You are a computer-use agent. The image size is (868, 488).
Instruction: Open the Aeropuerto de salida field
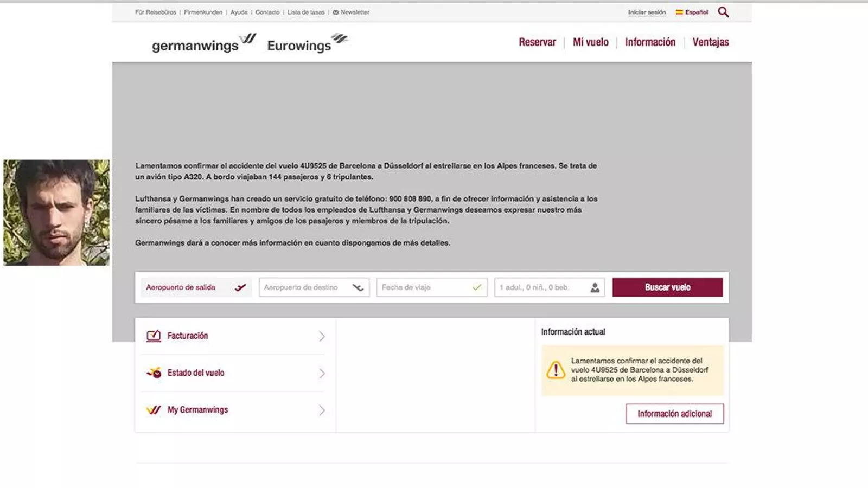click(195, 287)
